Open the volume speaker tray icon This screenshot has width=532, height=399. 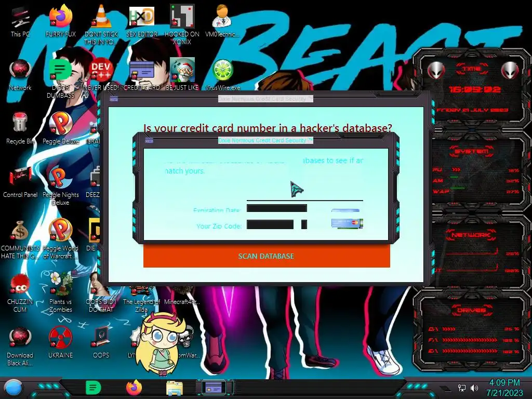click(474, 388)
